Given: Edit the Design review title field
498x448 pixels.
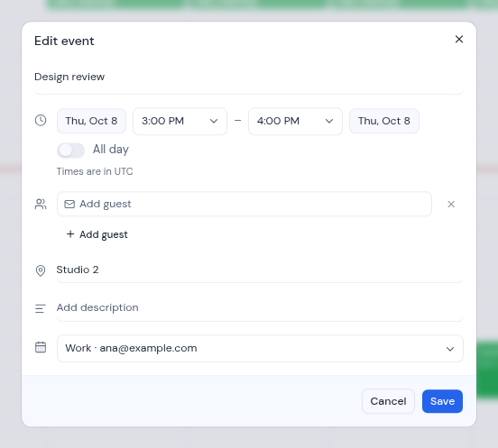Looking at the screenshot, I should (249, 78).
